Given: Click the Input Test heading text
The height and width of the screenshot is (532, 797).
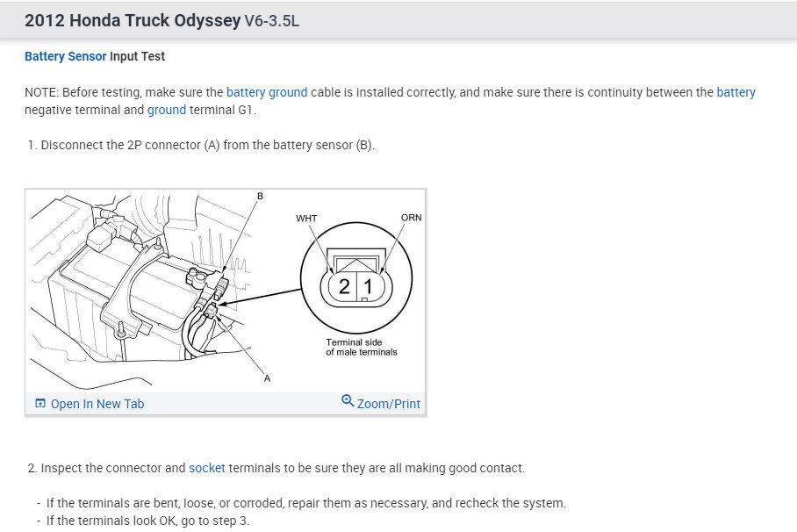Looking at the screenshot, I should tap(137, 56).
